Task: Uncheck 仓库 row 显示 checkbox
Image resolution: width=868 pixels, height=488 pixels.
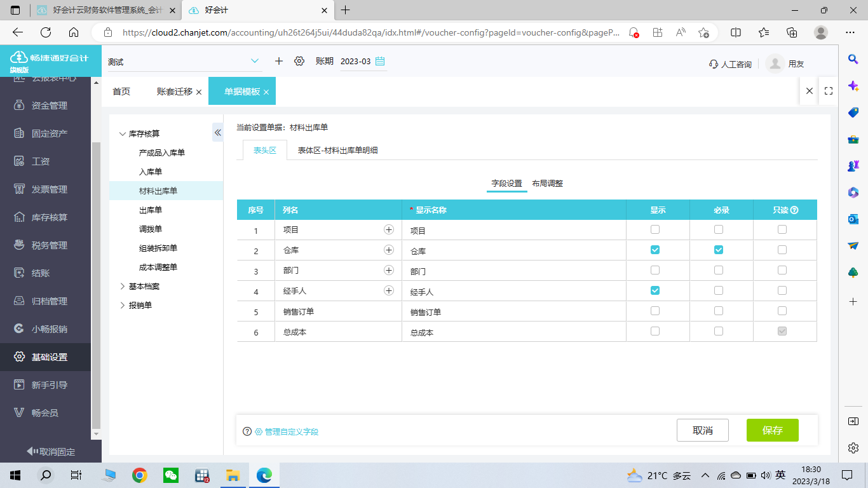Action: 654,249
